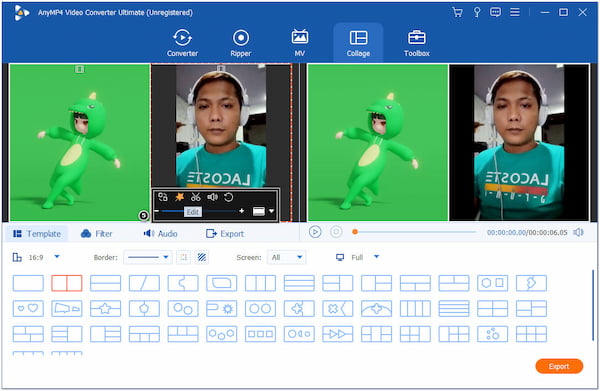The image size is (600, 391).
Task: Click the border color square button
Action: tap(184, 257)
